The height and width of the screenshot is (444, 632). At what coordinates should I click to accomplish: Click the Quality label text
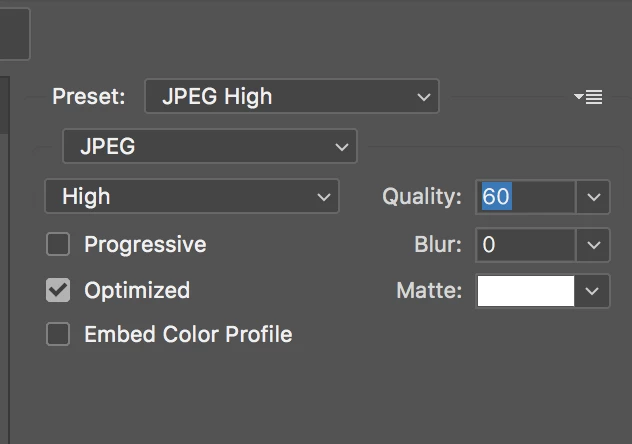click(x=422, y=197)
